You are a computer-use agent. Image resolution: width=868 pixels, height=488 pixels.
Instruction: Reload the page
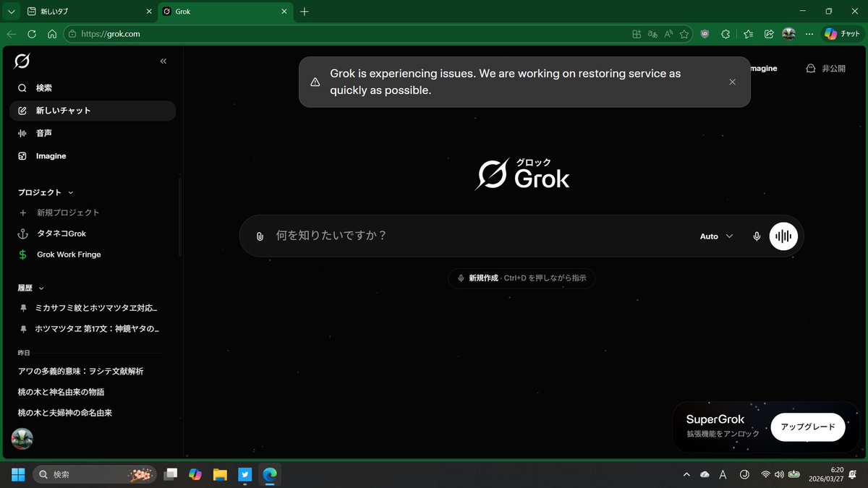[x=32, y=34]
